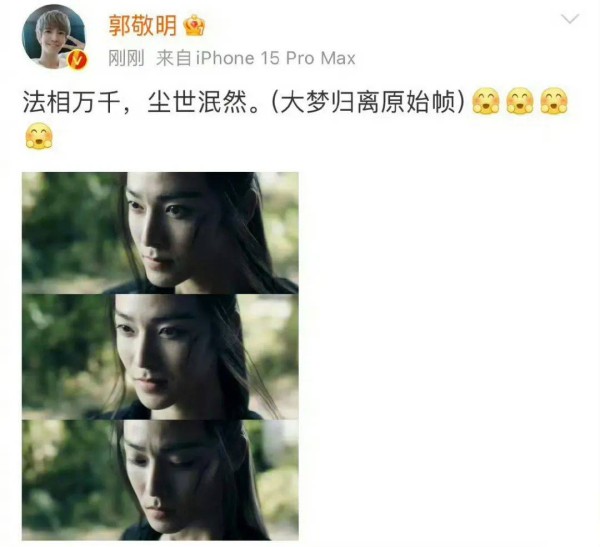Open the top frame of the post image
The width and height of the screenshot is (600, 547).
pyautogui.click(x=160, y=233)
